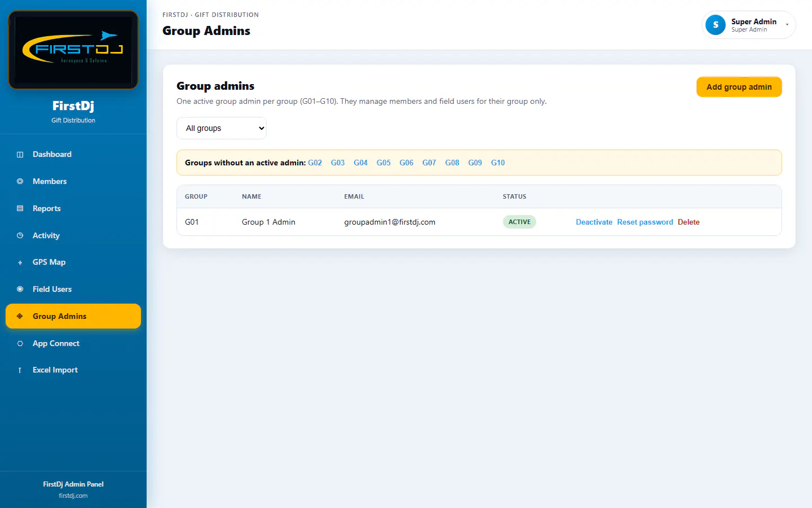Click the Members sidebar icon
The image size is (812, 508).
click(x=20, y=182)
